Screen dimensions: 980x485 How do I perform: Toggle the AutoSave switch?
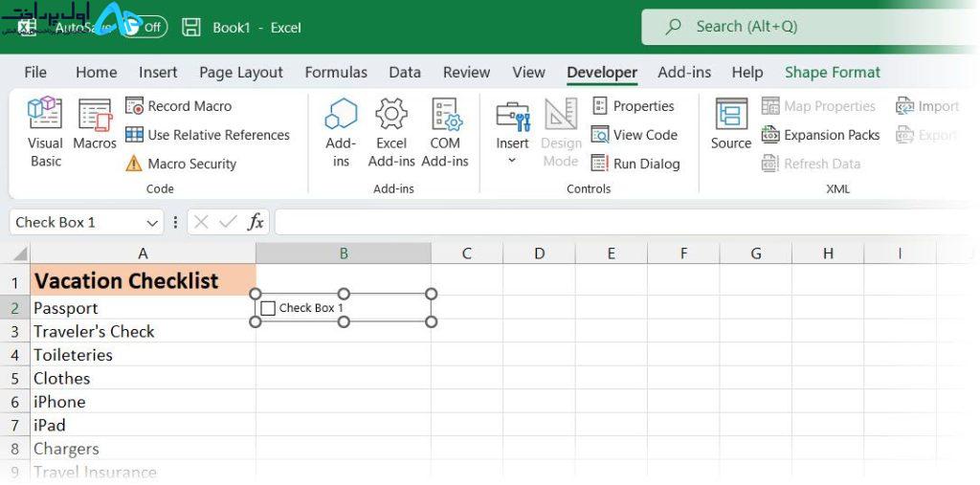[x=144, y=27]
